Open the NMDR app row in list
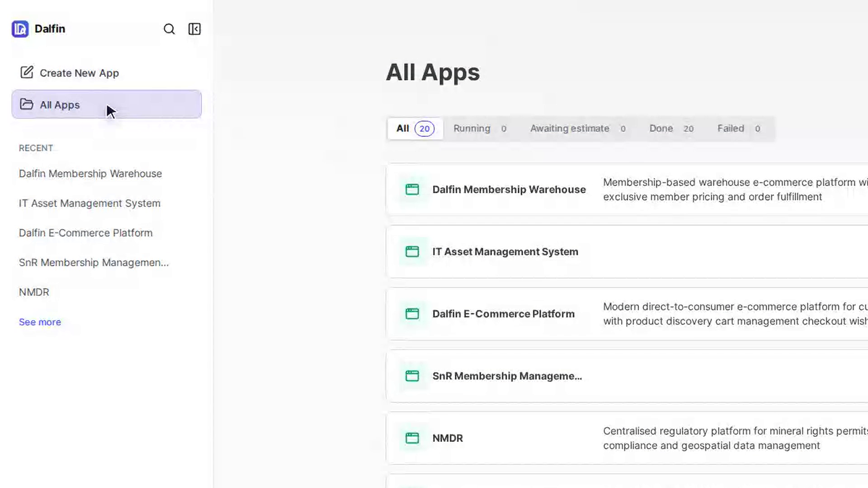Viewport: 868px width, 488px height. (x=627, y=438)
